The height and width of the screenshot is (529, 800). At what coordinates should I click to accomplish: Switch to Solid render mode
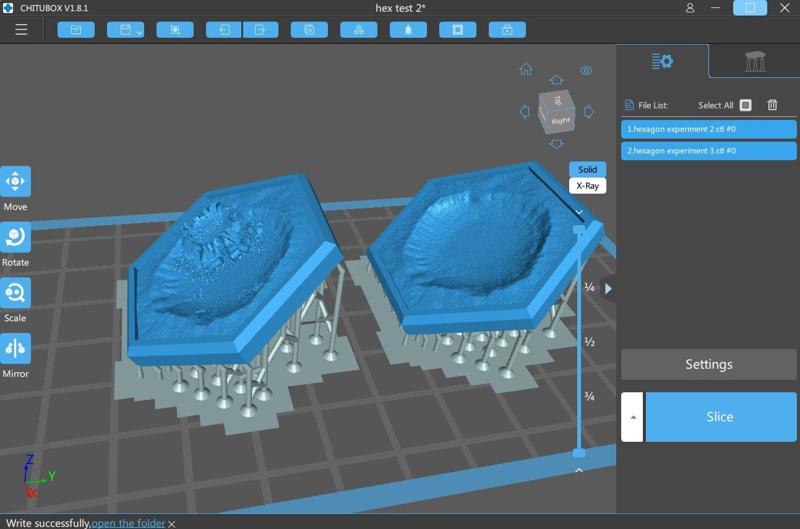[x=587, y=169]
